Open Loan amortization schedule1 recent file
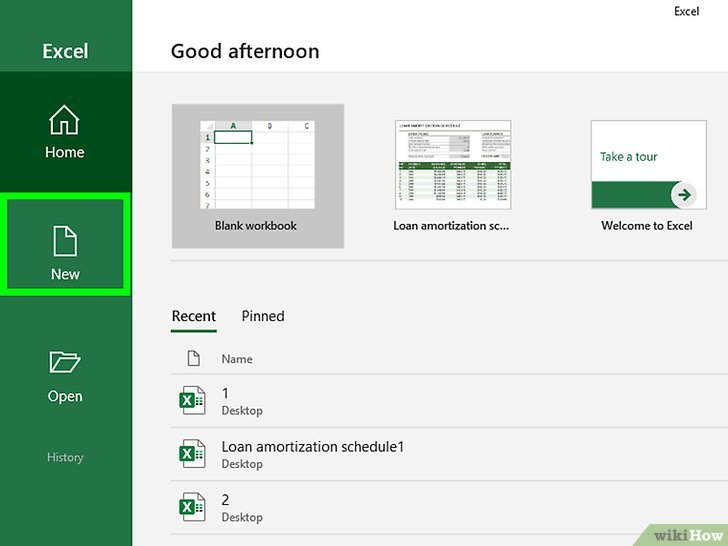The image size is (728, 546). pos(449,455)
